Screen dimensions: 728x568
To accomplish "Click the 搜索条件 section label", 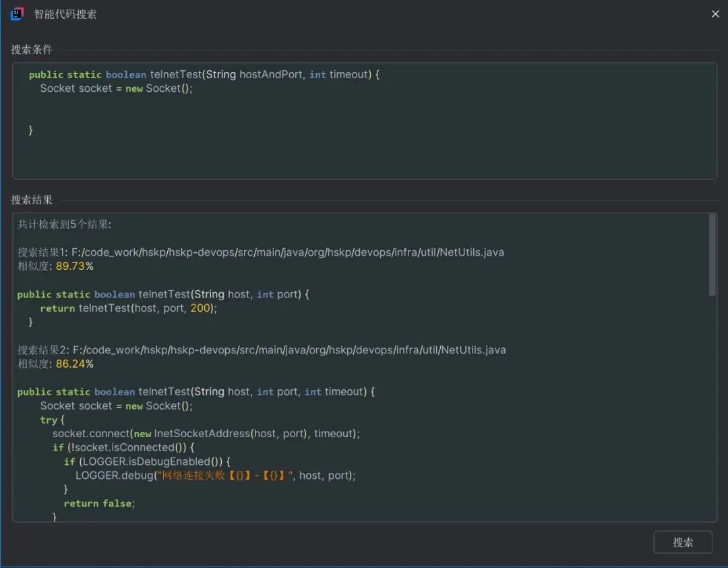I will point(32,50).
